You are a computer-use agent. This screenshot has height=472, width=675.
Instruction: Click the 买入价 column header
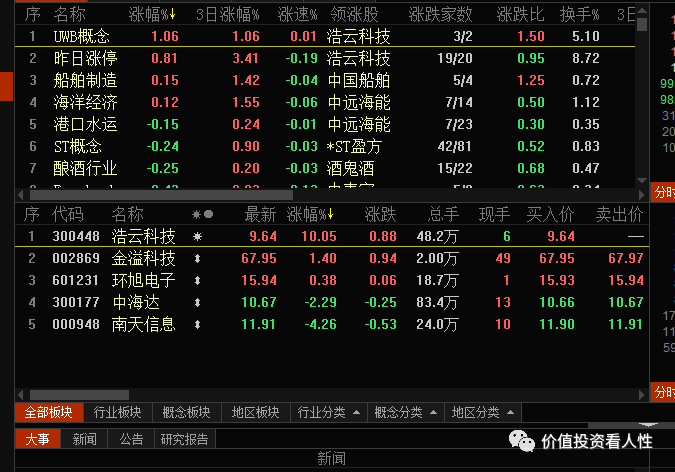pyautogui.click(x=551, y=214)
